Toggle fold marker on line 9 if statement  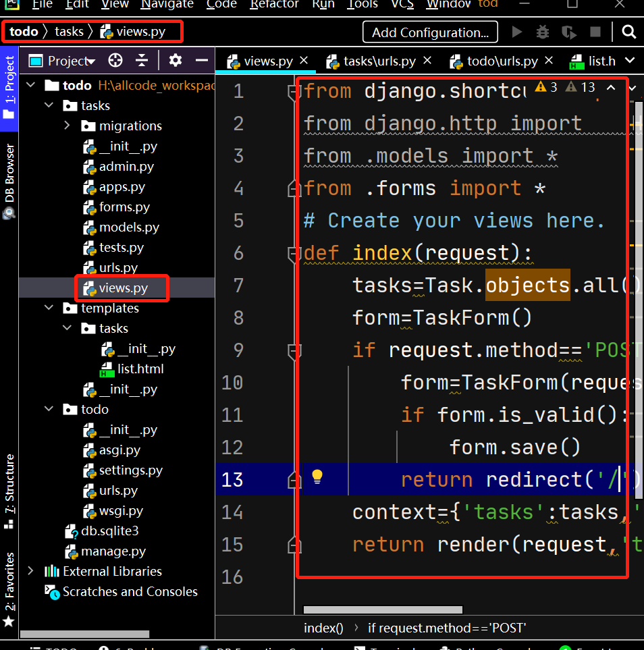pos(294,351)
